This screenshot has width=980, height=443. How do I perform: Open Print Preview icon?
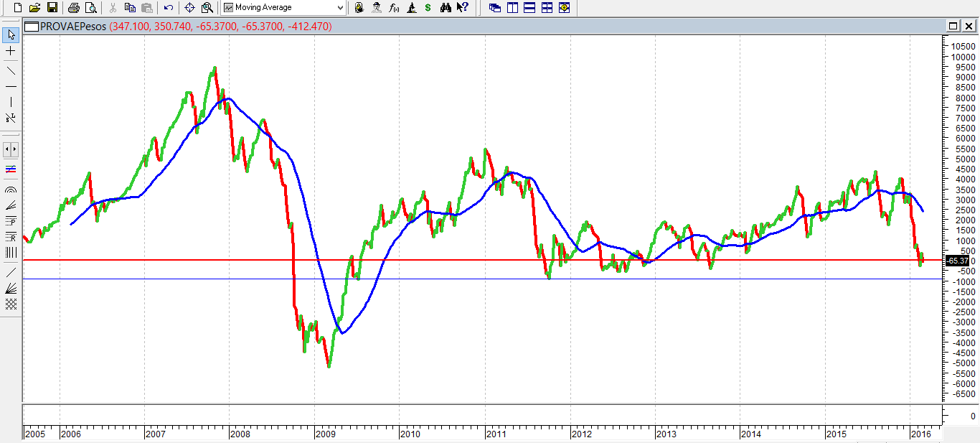(90, 7)
